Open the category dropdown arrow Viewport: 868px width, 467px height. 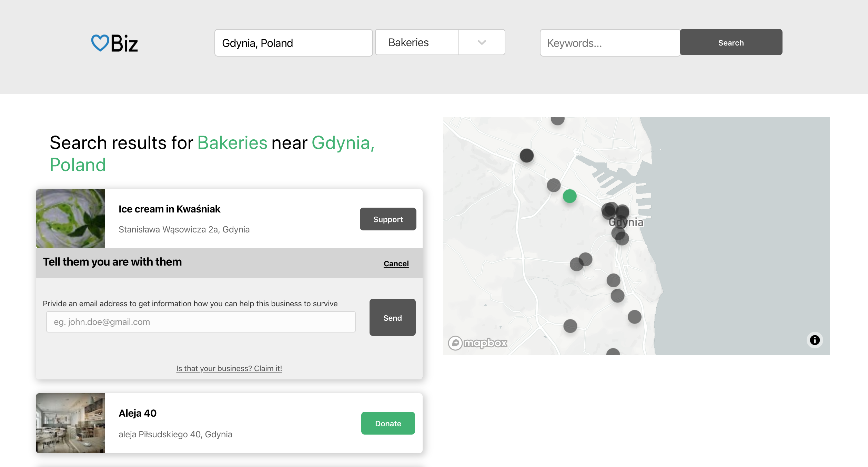coord(482,42)
